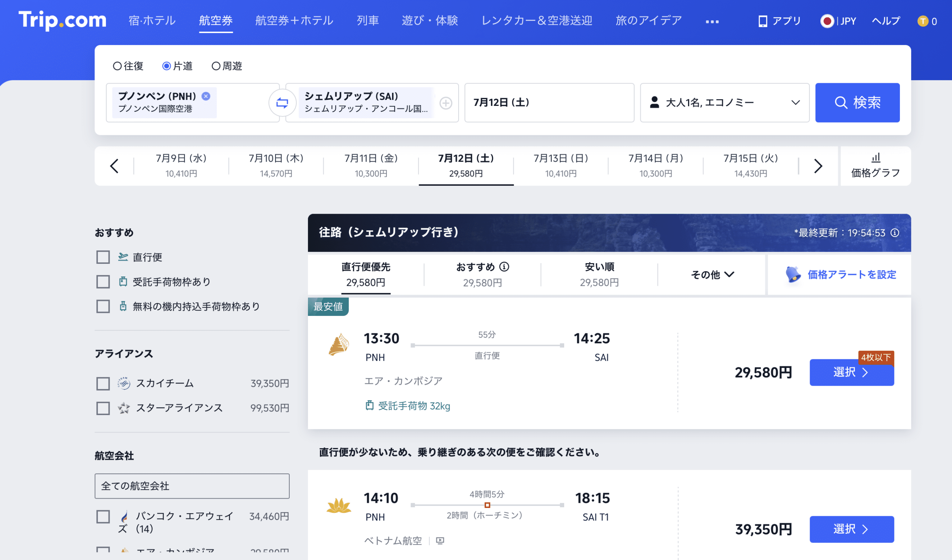Click the Japan flag currency icon

click(x=827, y=21)
